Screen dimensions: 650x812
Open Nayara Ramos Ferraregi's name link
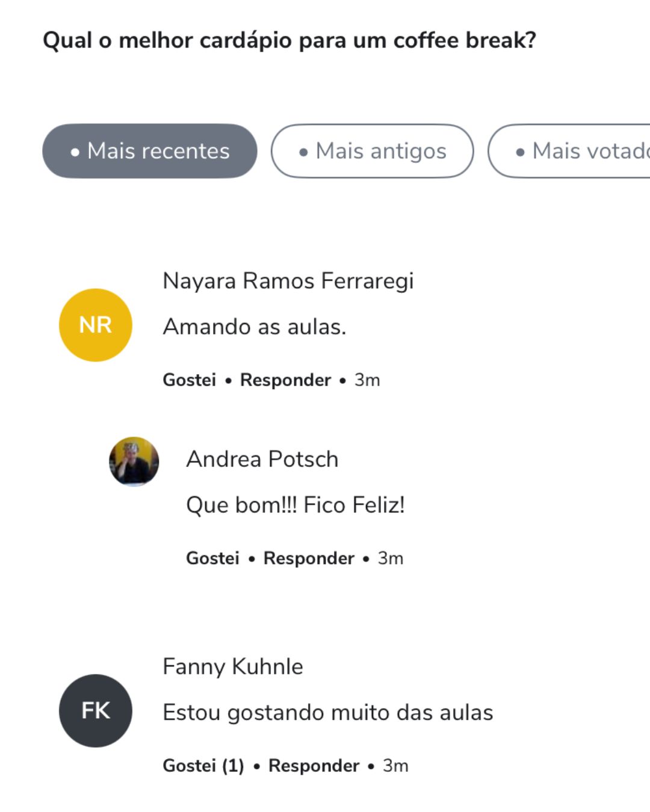click(x=288, y=281)
